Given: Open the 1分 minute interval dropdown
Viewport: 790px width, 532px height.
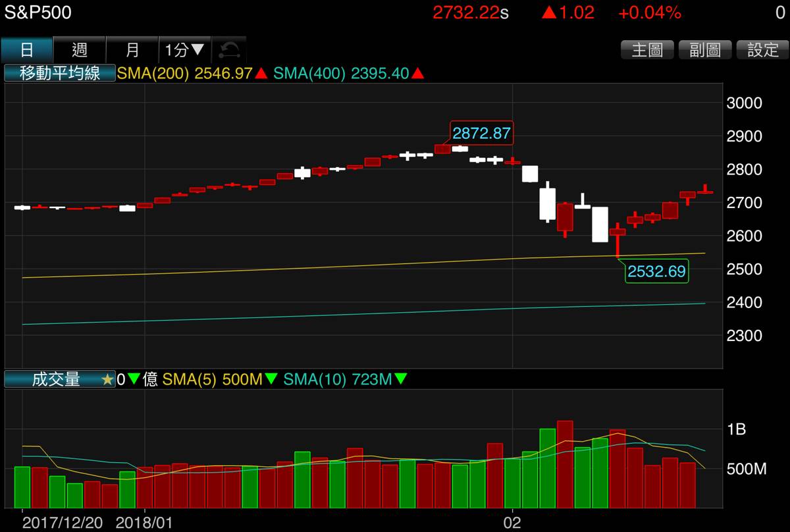Looking at the screenshot, I should (185, 50).
